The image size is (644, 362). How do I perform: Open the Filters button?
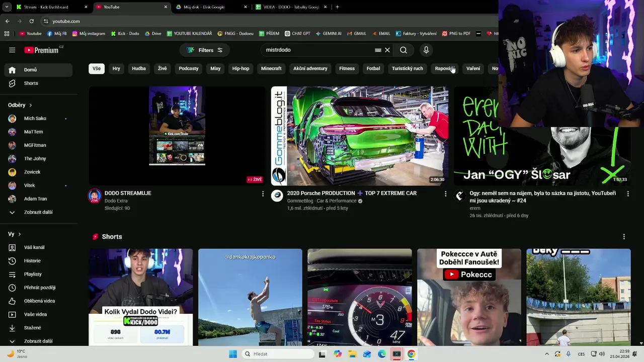pos(205,50)
